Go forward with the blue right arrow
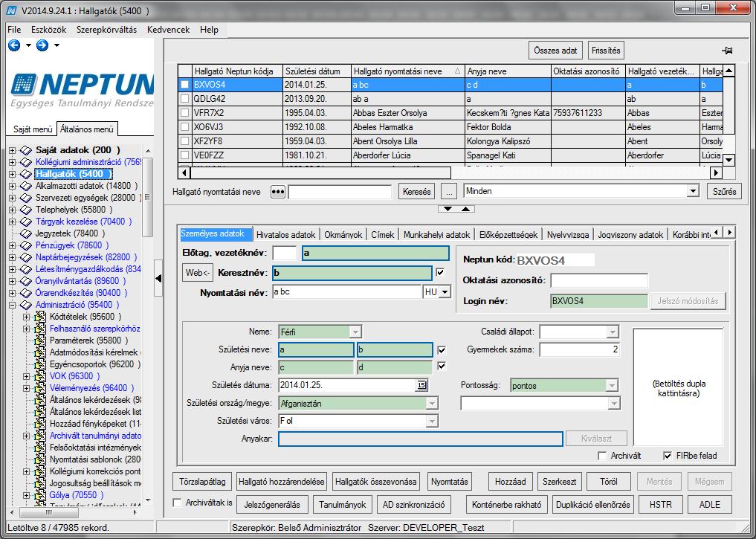Image resolution: width=756 pixels, height=539 pixels. [x=42, y=45]
